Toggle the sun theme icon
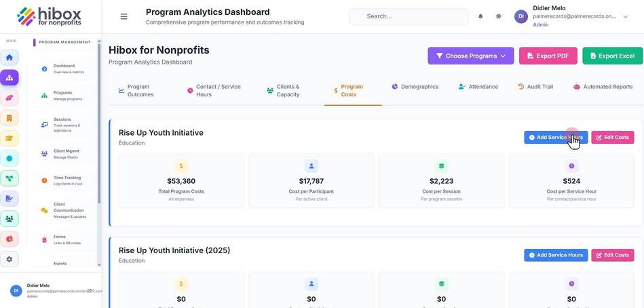Image resolution: width=644 pixels, height=308 pixels. pyautogui.click(x=498, y=16)
